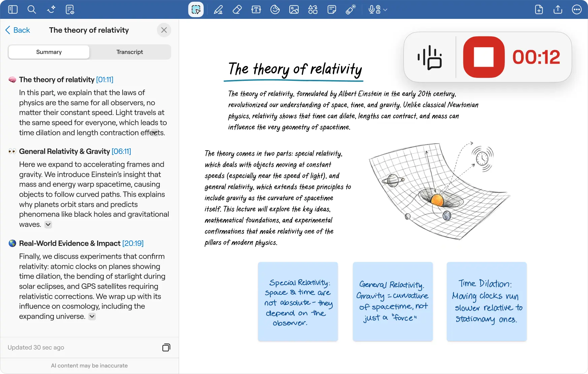Go back from the summary panel
Image resolution: width=588 pixels, height=374 pixels.
point(18,30)
